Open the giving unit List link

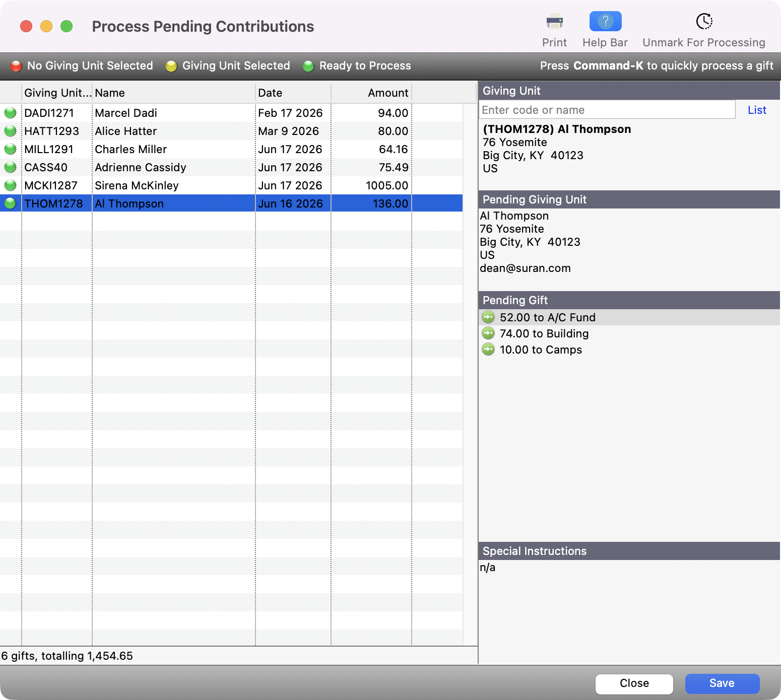pyautogui.click(x=757, y=110)
